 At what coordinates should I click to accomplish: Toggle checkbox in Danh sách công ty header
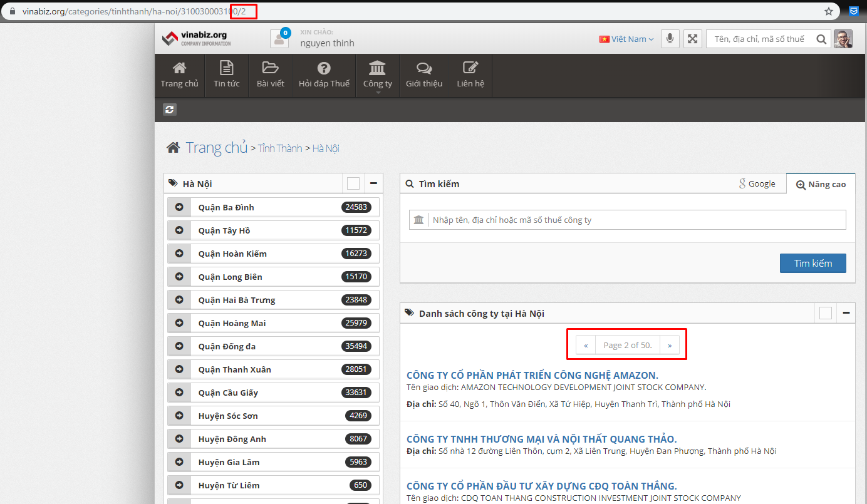(x=826, y=313)
